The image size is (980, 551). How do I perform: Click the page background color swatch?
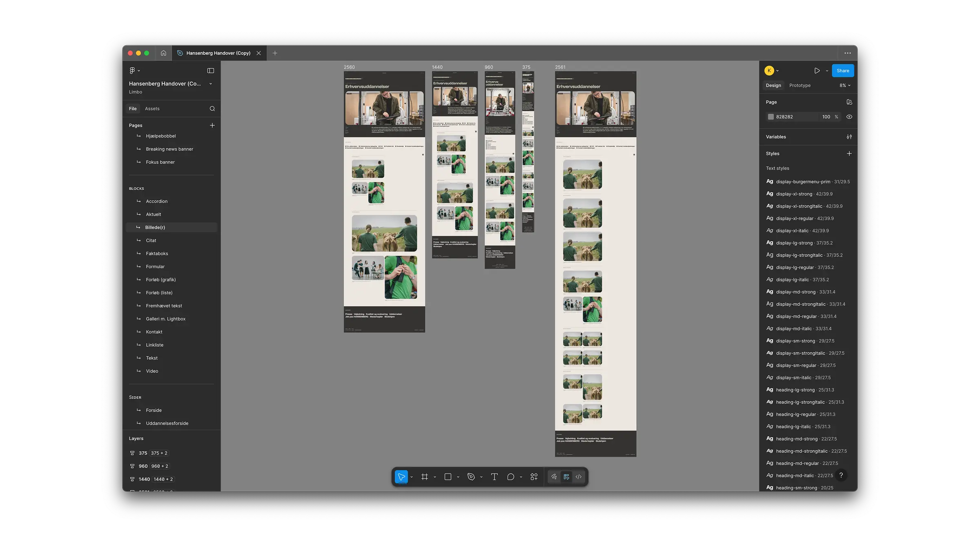(x=771, y=117)
